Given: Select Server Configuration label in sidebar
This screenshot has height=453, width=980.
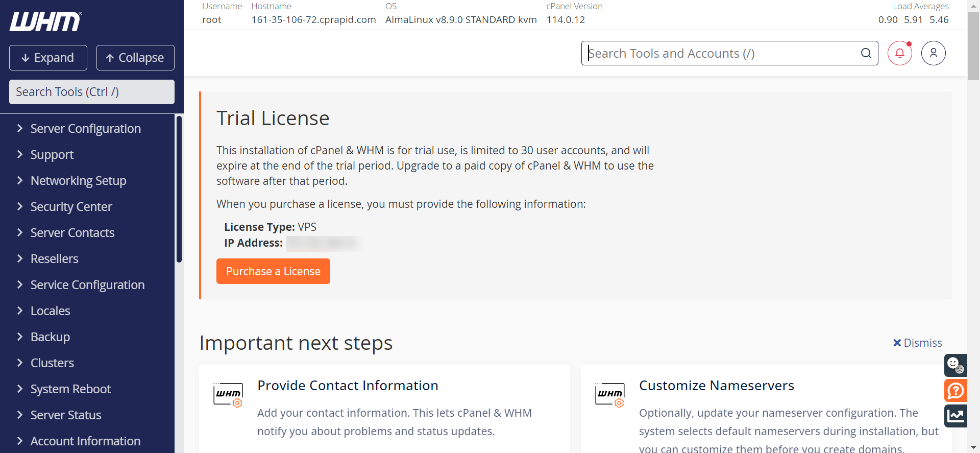Looking at the screenshot, I should click(86, 128).
